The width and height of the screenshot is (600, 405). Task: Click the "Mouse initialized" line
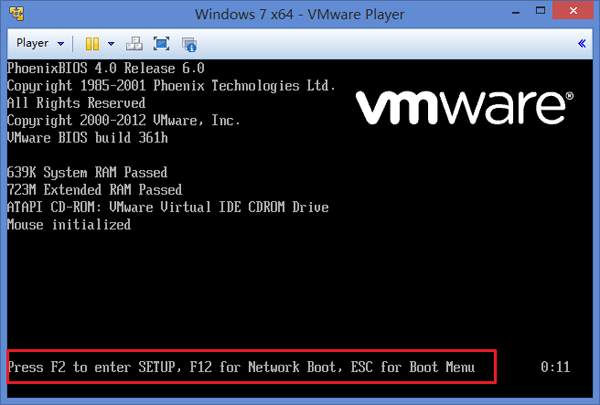[x=69, y=224]
